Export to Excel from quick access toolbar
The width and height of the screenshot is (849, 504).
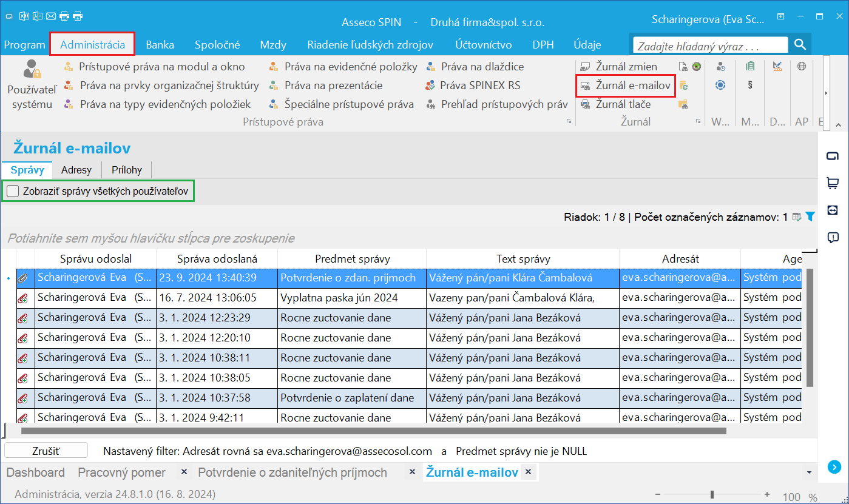(25, 16)
